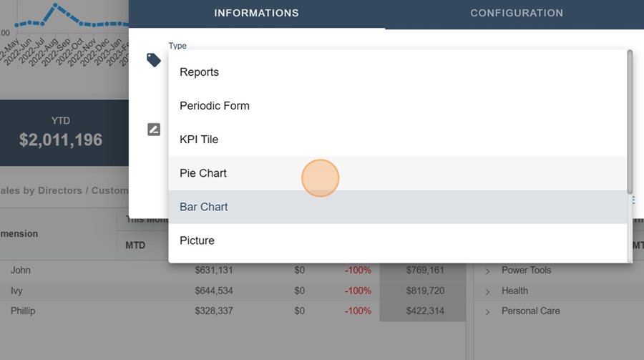Click the line chart peak data point
The image size is (644, 360).
[x=56, y=5]
